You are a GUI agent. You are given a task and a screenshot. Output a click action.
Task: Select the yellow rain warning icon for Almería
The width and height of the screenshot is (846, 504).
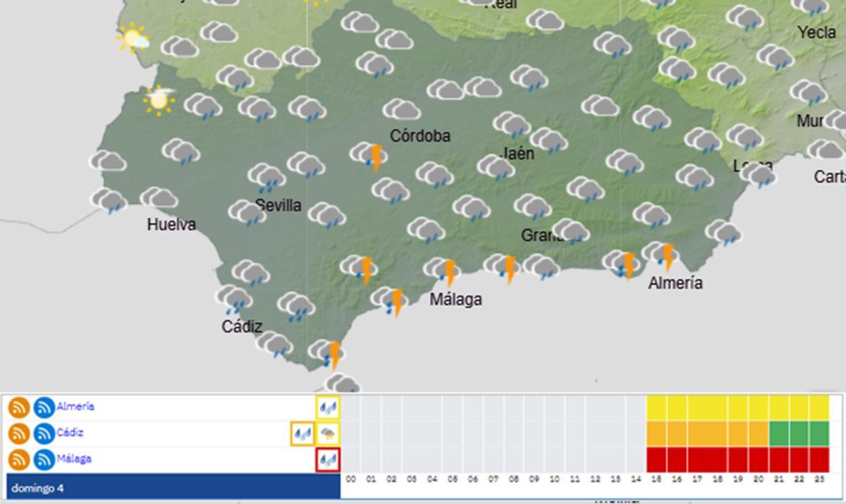pos(328,407)
